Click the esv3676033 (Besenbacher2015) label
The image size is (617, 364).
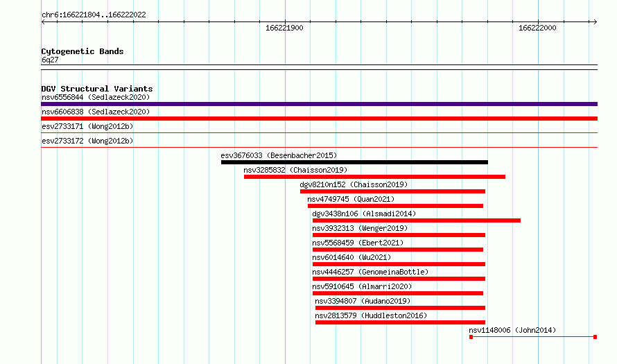(279, 155)
